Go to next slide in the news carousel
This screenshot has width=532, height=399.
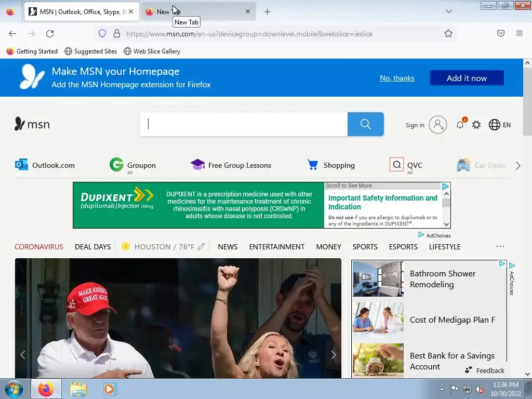coord(334,355)
